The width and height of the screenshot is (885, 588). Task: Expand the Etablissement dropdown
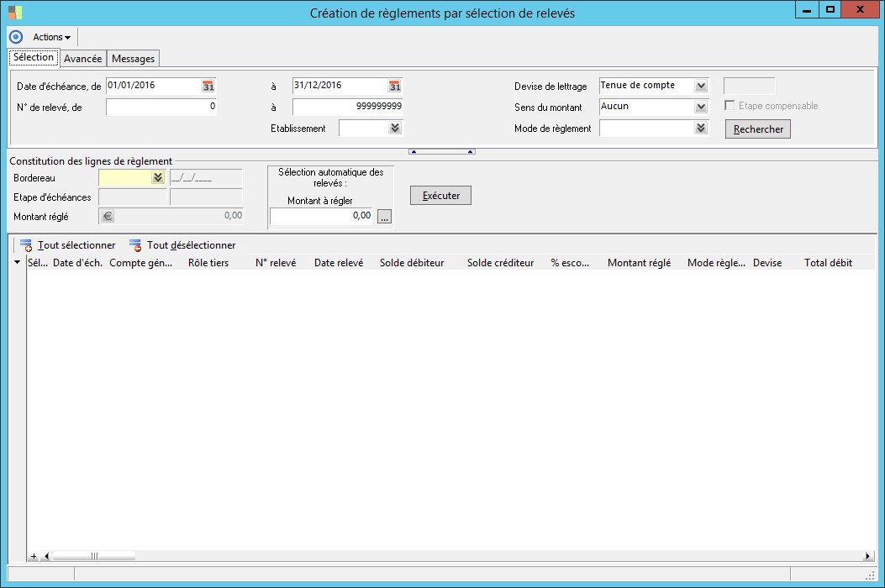(395, 128)
